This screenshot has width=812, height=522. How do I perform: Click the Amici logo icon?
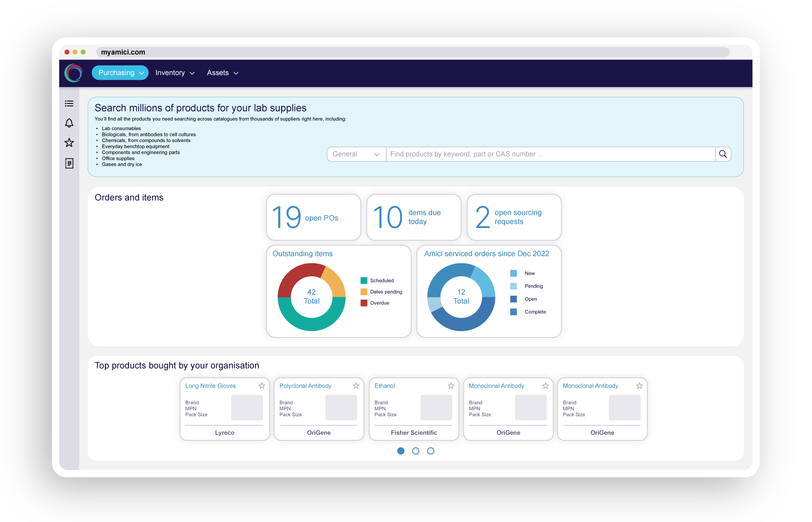tap(73, 73)
